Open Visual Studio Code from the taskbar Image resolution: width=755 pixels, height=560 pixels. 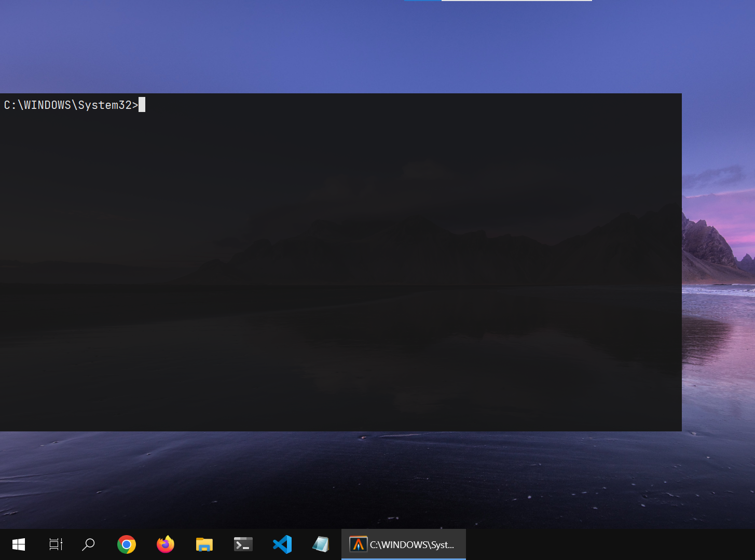click(282, 544)
